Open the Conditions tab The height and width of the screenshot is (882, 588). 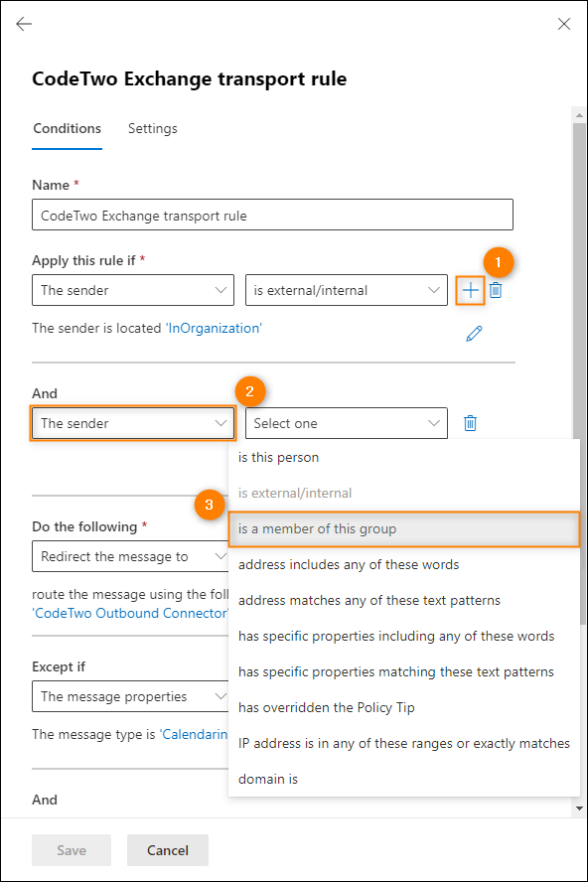[67, 128]
